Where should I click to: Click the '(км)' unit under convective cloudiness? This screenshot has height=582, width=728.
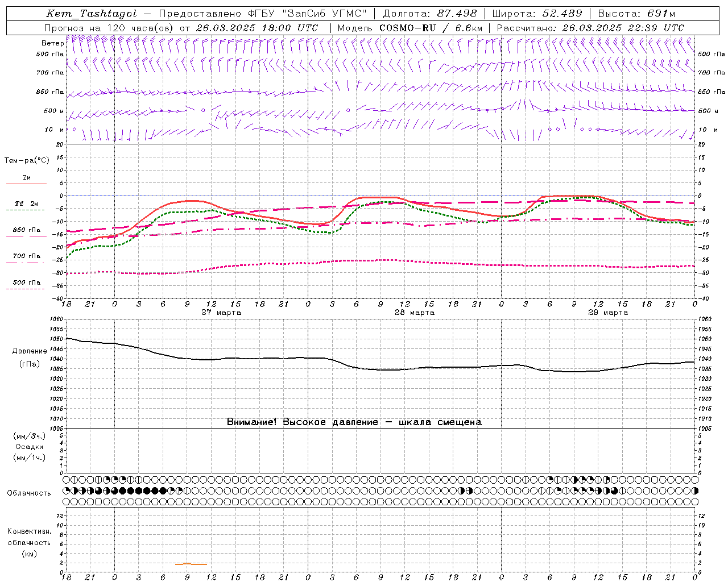coord(29,554)
